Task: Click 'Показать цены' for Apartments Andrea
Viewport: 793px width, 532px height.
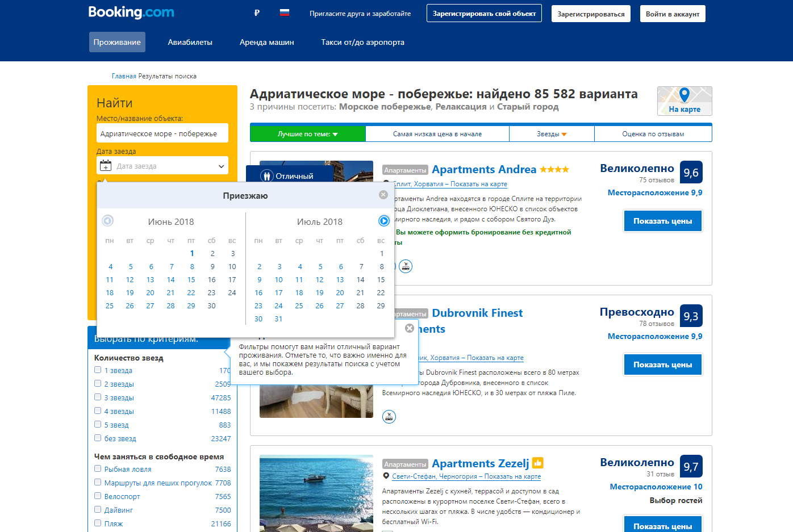Action: pyautogui.click(x=663, y=221)
